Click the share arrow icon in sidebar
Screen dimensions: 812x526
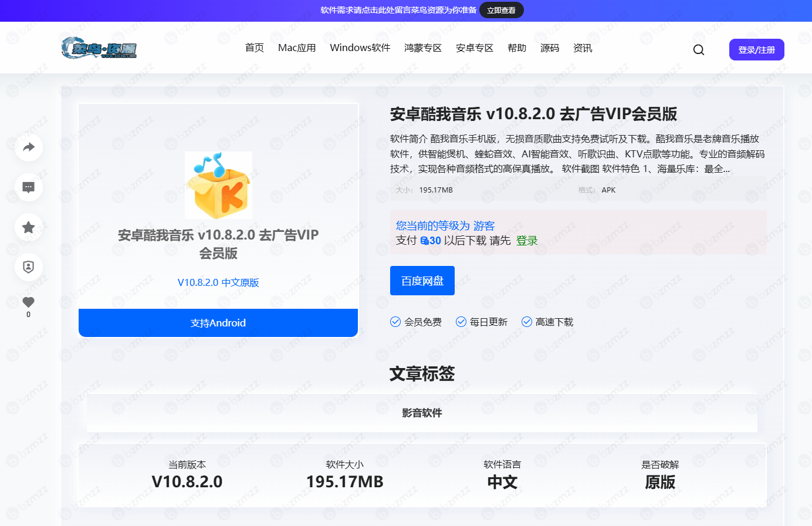[x=29, y=147]
